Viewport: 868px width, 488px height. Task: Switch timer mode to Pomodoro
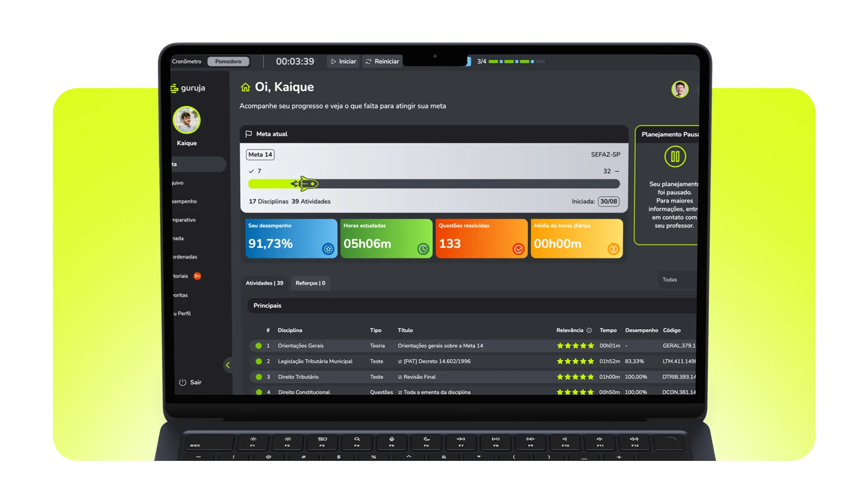pyautogui.click(x=228, y=61)
